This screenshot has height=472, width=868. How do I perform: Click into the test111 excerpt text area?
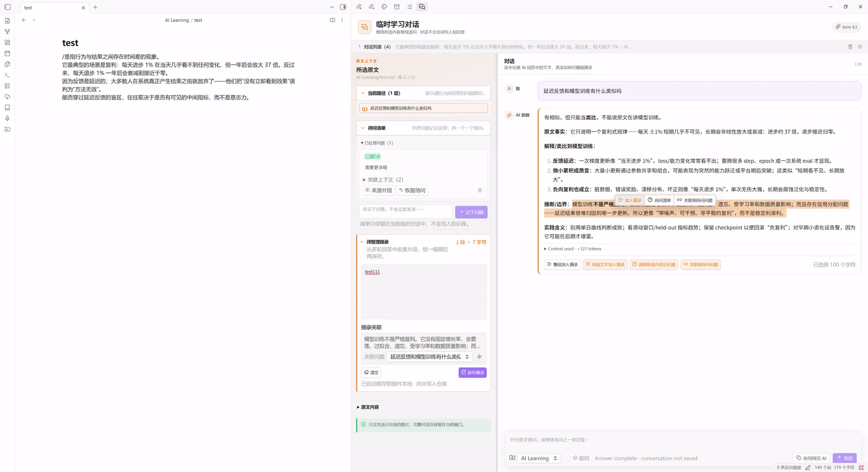[x=424, y=292]
